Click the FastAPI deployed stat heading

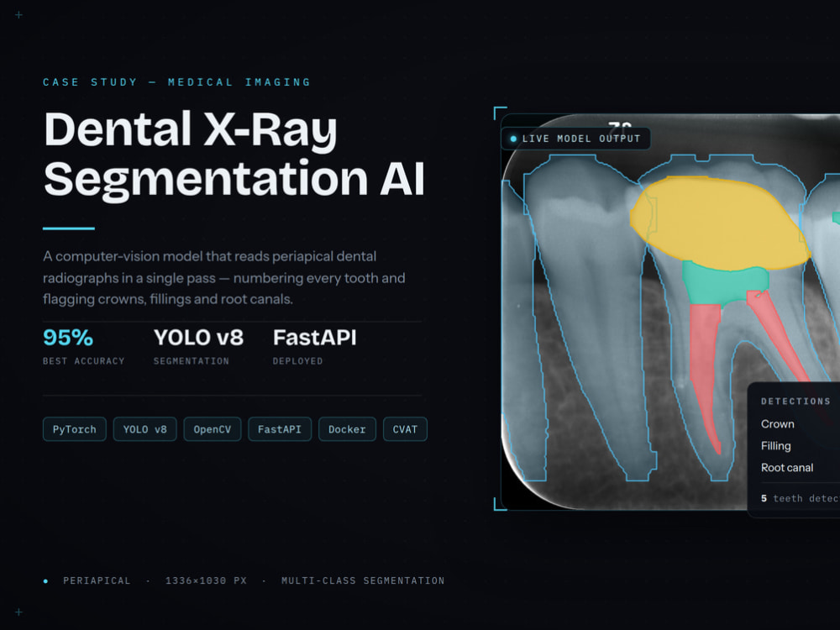tap(314, 338)
